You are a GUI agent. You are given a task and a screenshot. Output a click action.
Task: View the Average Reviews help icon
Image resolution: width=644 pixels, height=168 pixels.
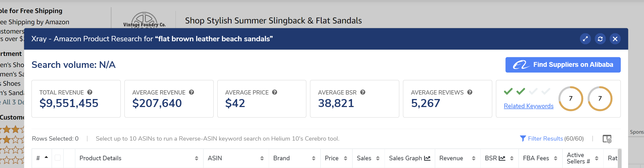tap(470, 92)
